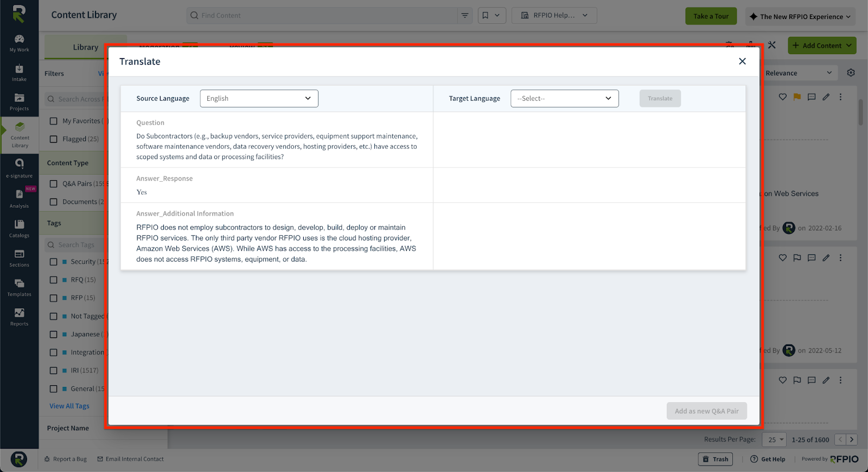This screenshot has height=472, width=868.
Task: Close the Translate dialog
Action: coord(742,61)
